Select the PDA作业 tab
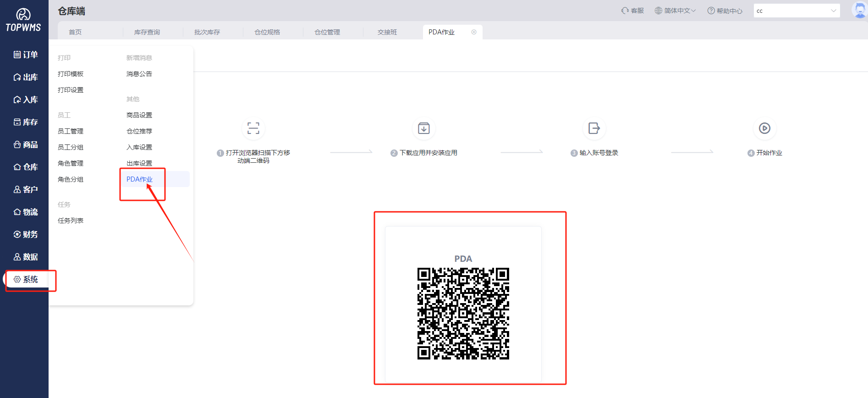This screenshot has width=868, height=398. [x=442, y=32]
